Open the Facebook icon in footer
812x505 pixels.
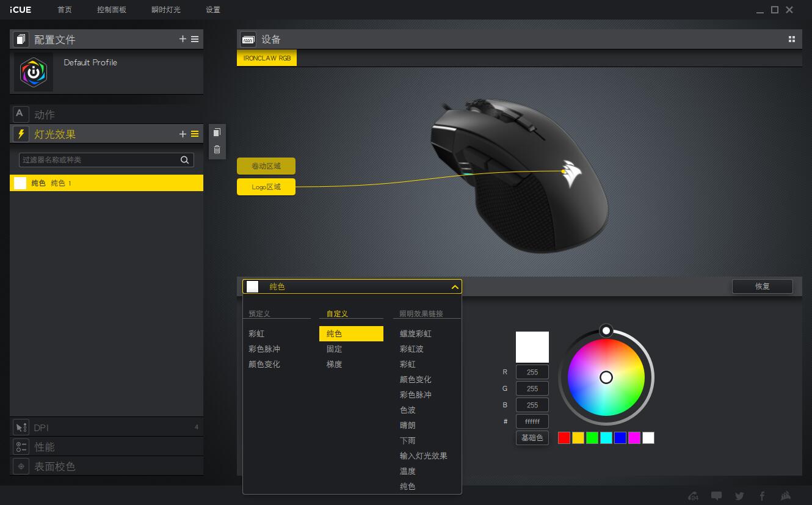point(762,496)
